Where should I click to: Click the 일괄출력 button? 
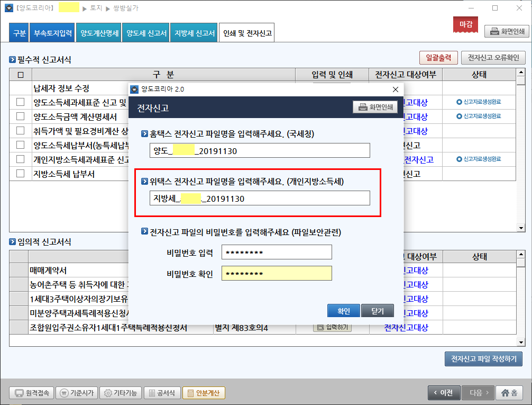pos(438,58)
